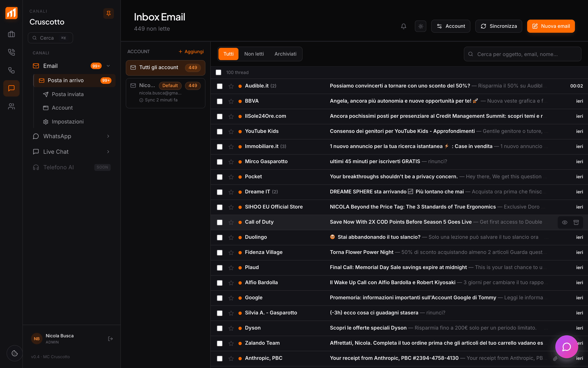Star the Pocket email

click(x=231, y=177)
